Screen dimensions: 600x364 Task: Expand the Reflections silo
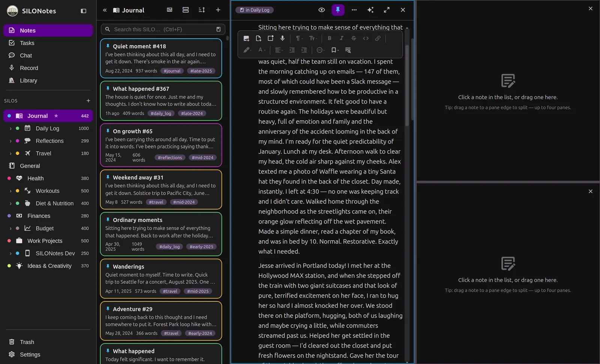tap(10, 141)
